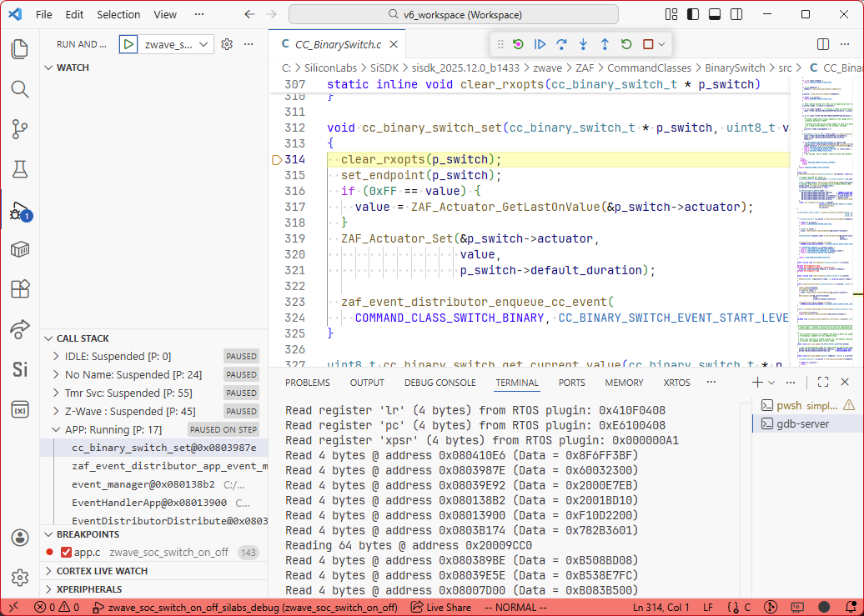Toggle the primary sidebar visibility icon
The width and height of the screenshot is (864, 616).
click(x=693, y=14)
